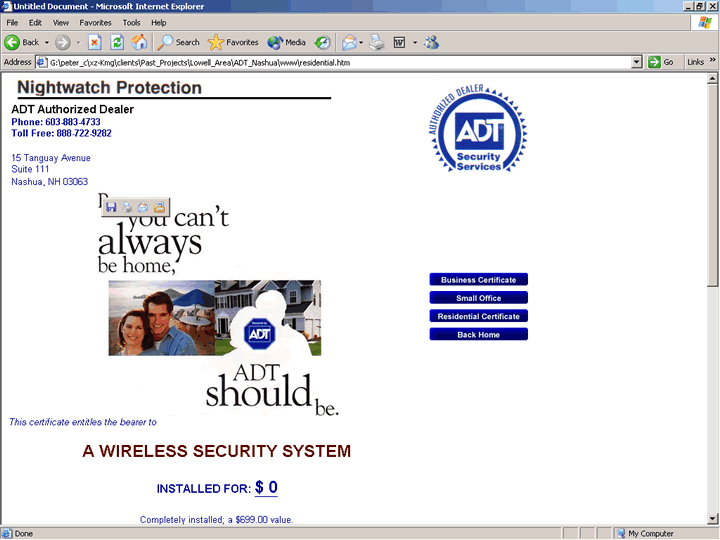
Task: Open the Help menu
Action: [159, 22]
